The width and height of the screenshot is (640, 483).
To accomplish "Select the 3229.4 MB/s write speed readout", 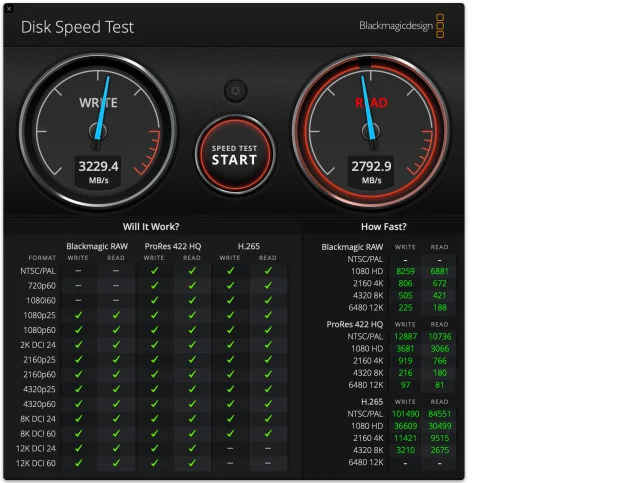I will pos(98,167).
